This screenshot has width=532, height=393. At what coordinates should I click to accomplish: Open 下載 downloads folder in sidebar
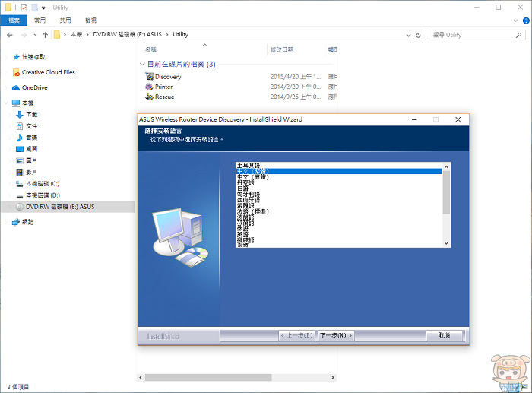click(32, 114)
